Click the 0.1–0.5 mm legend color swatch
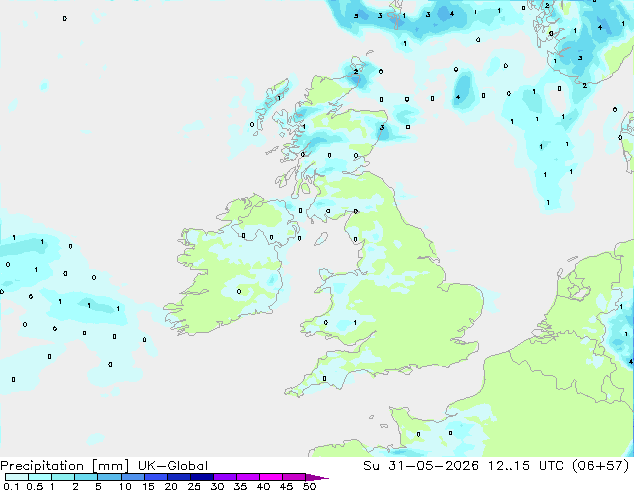 pos(17,477)
